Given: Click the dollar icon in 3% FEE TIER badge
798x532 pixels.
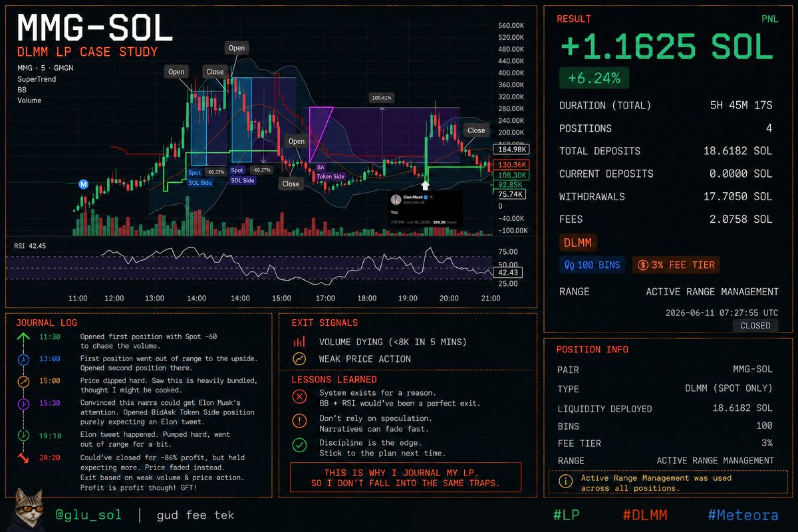Looking at the screenshot, I should tap(644, 265).
